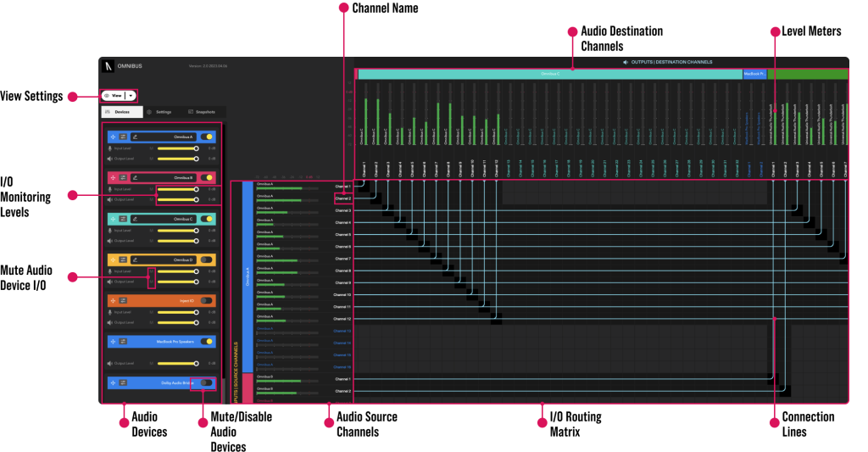Click the move handle on Dolby Audio Bridge
Screen dimensions: 868x452
point(113,382)
